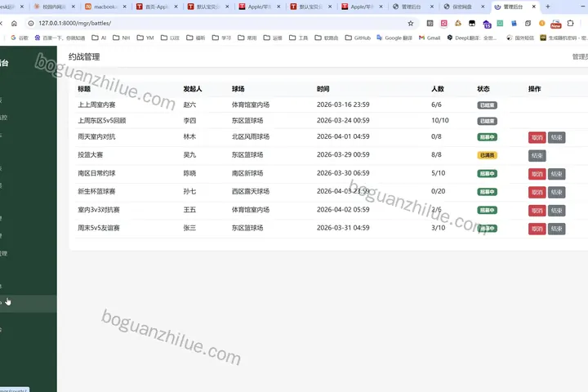588x392 pixels.
Task: Click 已结束 status badge for 上上周室内赛
Action: point(487,105)
